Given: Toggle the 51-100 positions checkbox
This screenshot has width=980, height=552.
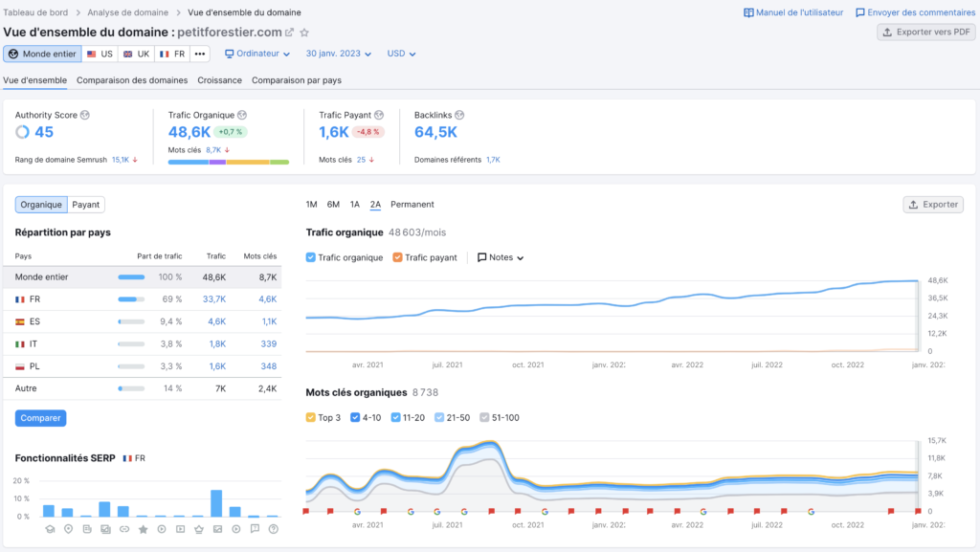Looking at the screenshot, I should [484, 417].
